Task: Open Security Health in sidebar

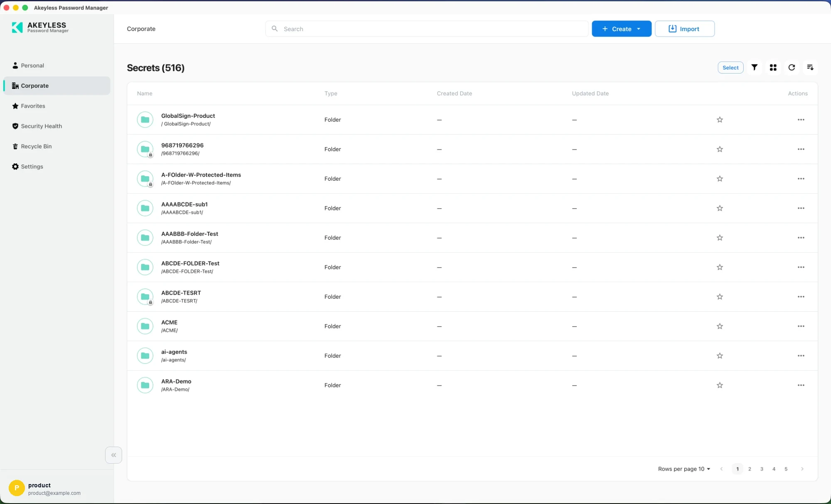Action: [57, 126]
